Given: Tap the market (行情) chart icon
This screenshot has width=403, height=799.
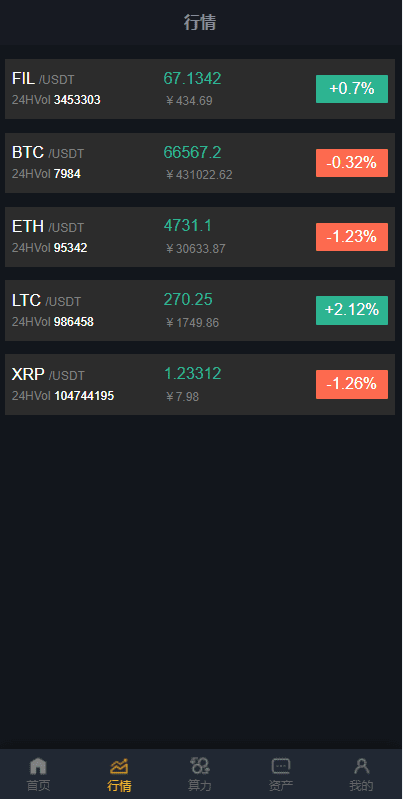Looking at the screenshot, I should pyautogui.click(x=119, y=765).
